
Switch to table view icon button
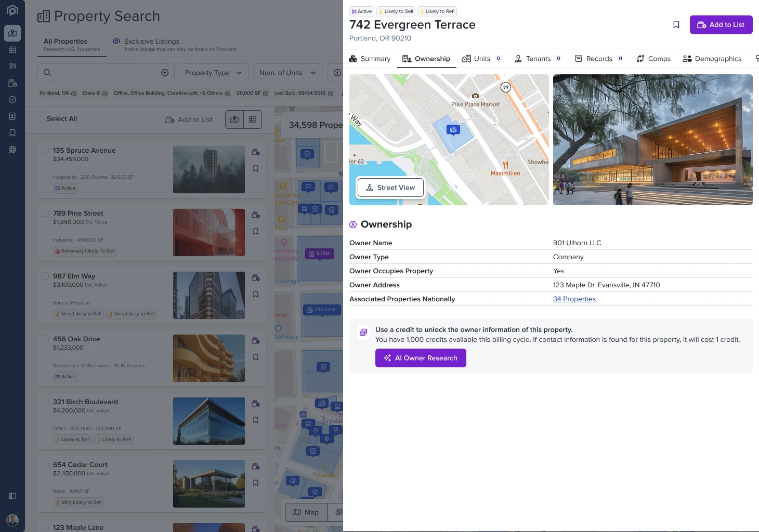point(253,119)
